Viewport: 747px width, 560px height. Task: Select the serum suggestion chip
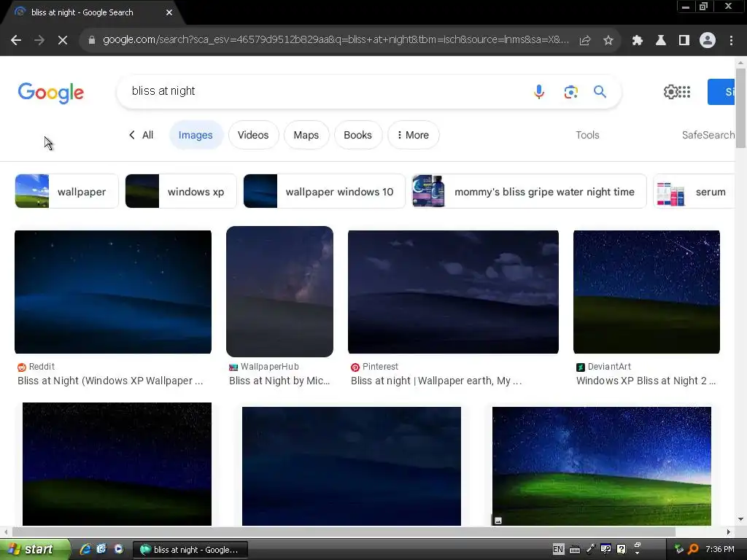click(694, 192)
